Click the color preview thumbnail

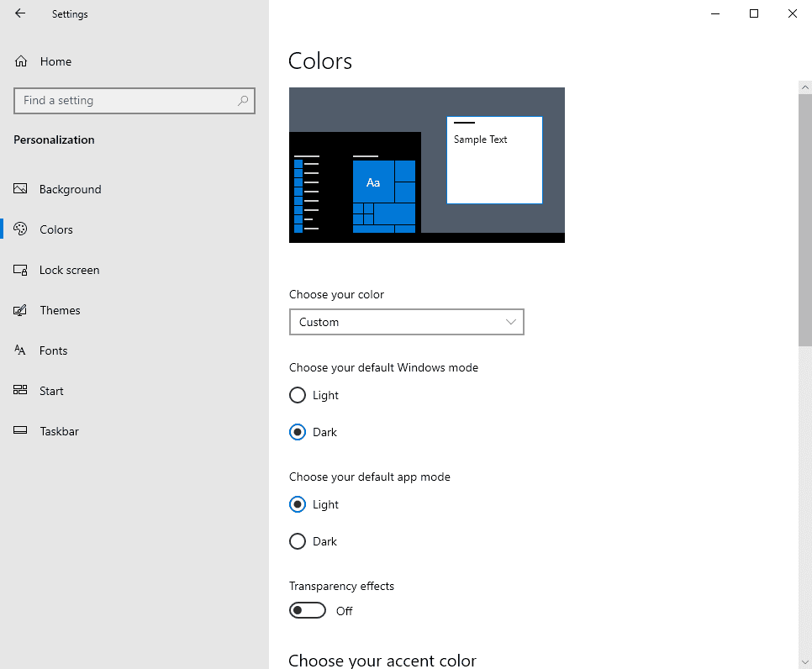[x=427, y=165]
